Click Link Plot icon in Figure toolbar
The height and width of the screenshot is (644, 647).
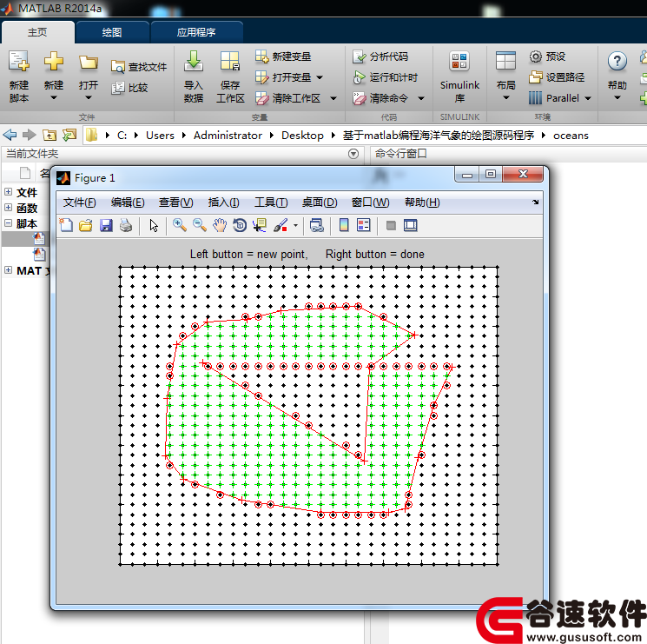pos(316,225)
